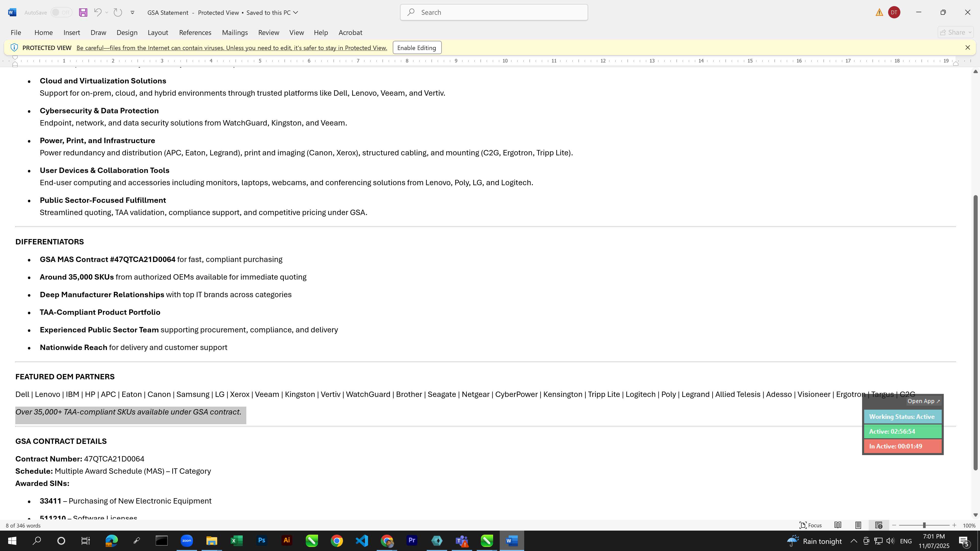The height and width of the screenshot is (551, 980).
Task: Open the View tab
Action: pyautogui.click(x=296, y=33)
